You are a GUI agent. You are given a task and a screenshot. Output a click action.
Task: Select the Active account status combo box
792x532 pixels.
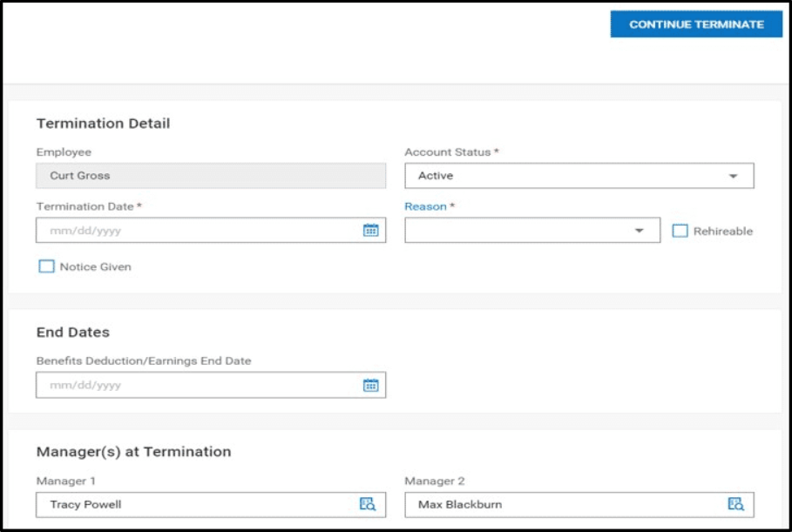[579, 176]
